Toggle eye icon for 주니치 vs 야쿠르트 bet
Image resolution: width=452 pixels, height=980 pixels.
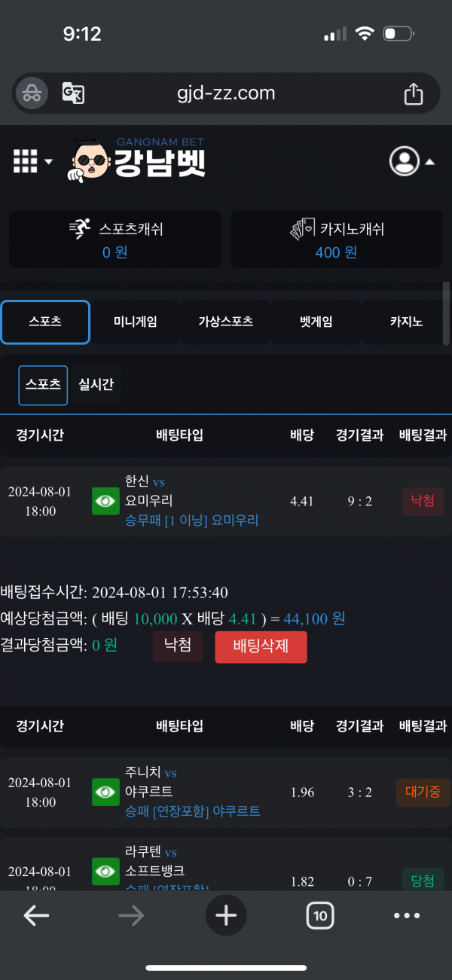106,792
